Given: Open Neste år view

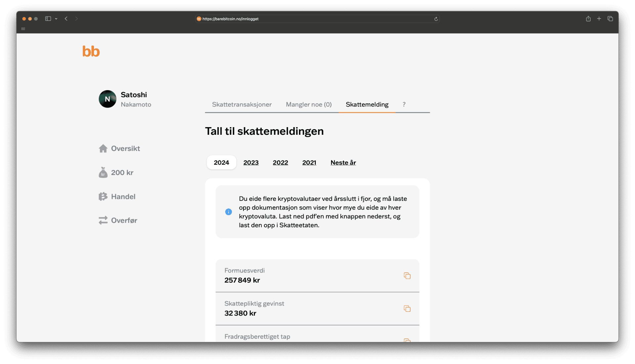Looking at the screenshot, I should tap(343, 163).
